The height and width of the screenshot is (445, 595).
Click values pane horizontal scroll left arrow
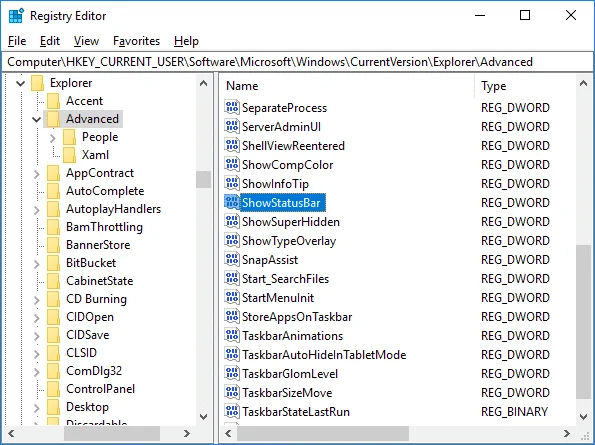click(x=228, y=433)
